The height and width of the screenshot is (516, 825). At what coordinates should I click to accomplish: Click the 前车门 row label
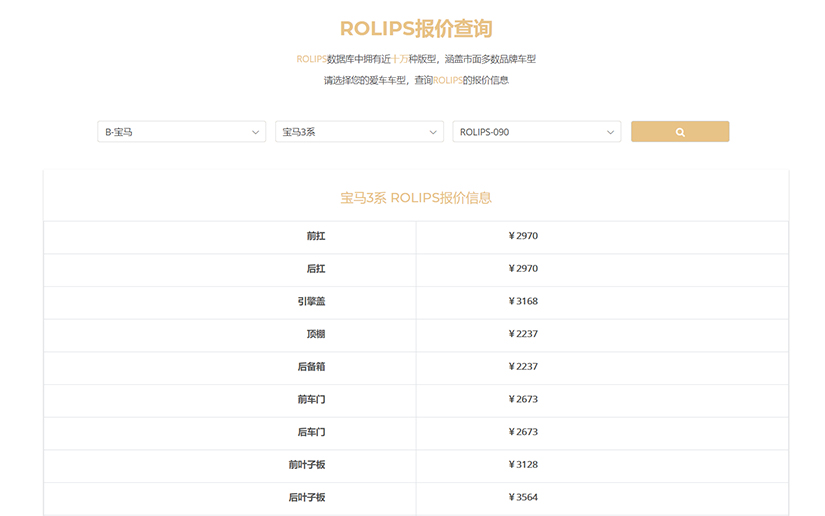(311, 399)
